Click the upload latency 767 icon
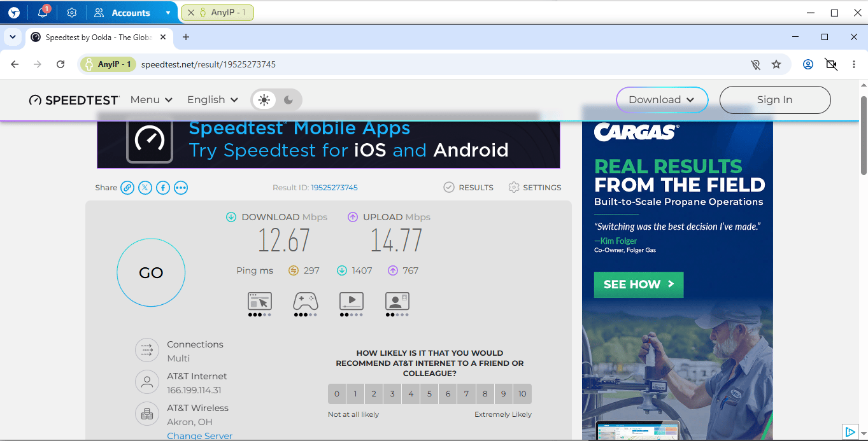This screenshot has height=441, width=868. 393,270
